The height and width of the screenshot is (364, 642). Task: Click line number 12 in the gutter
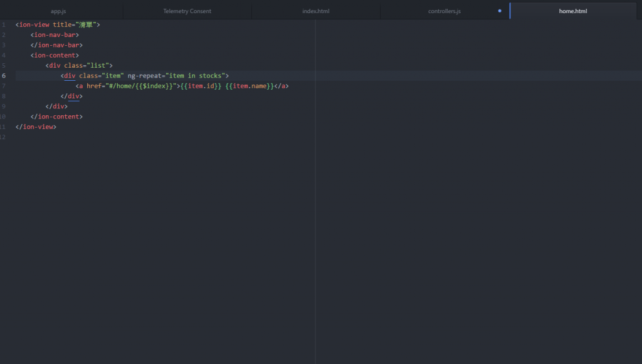[x=3, y=137]
